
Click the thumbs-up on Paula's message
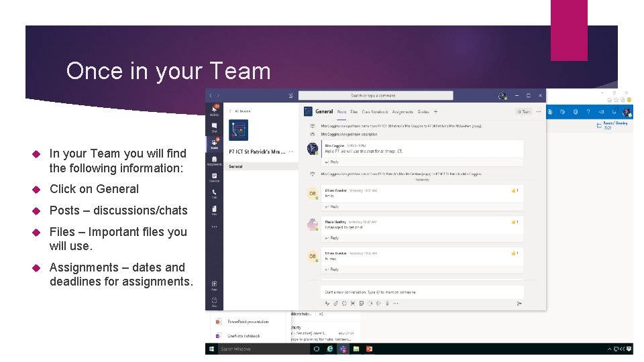[x=515, y=222]
